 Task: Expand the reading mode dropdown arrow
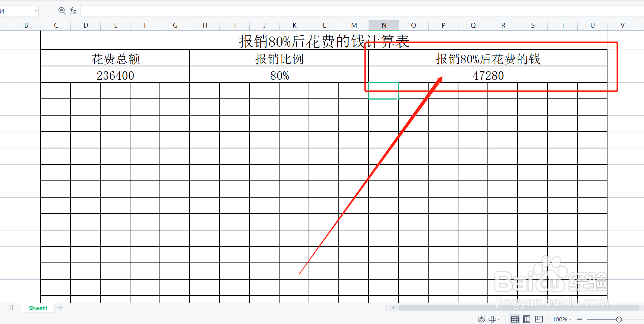[499, 320]
